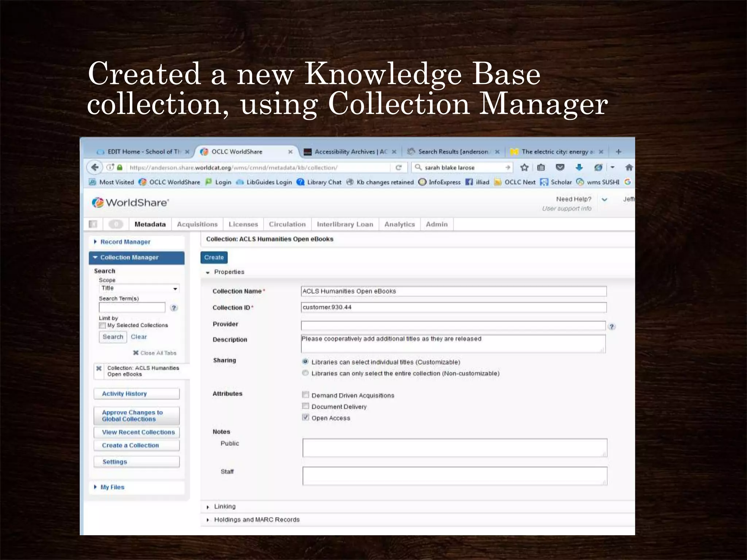The image size is (747, 560).
Task: Bookmark this page with the star icon
Action: [x=525, y=167]
